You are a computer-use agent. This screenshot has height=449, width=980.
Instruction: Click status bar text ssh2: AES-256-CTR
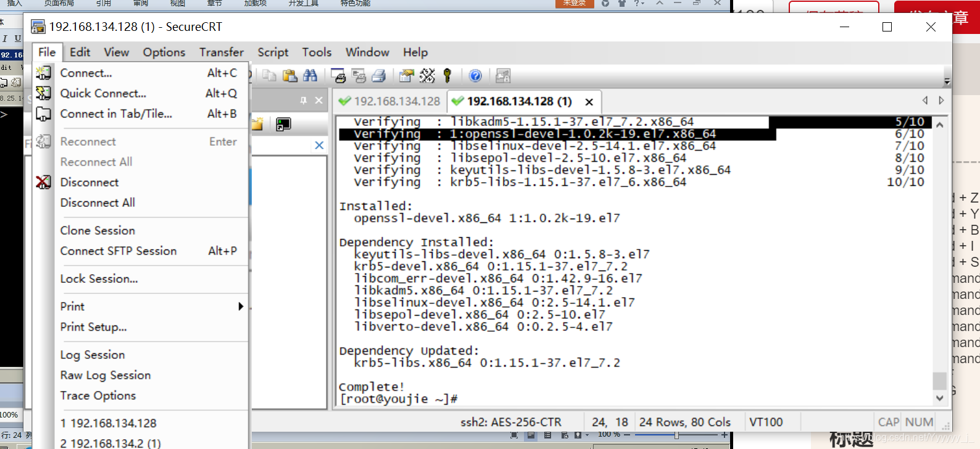pos(511,422)
